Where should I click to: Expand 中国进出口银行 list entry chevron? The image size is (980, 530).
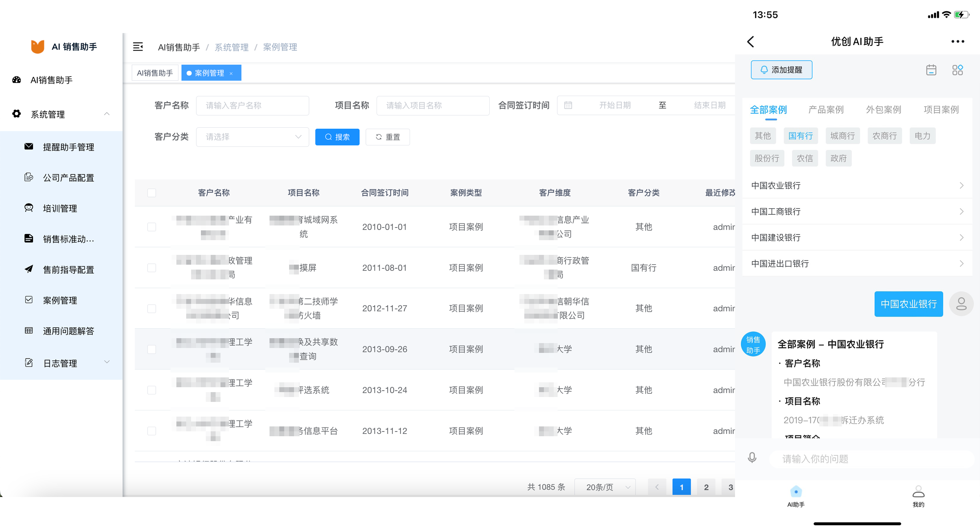961,263
